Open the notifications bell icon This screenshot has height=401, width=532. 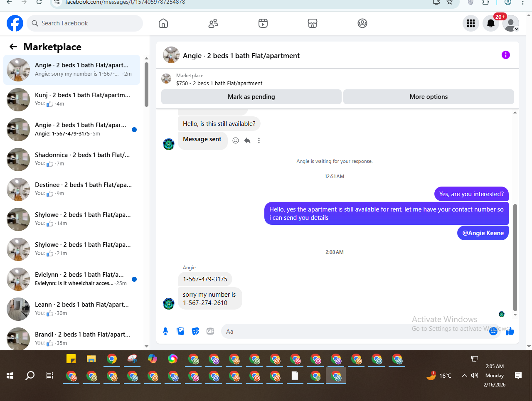tap(491, 23)
